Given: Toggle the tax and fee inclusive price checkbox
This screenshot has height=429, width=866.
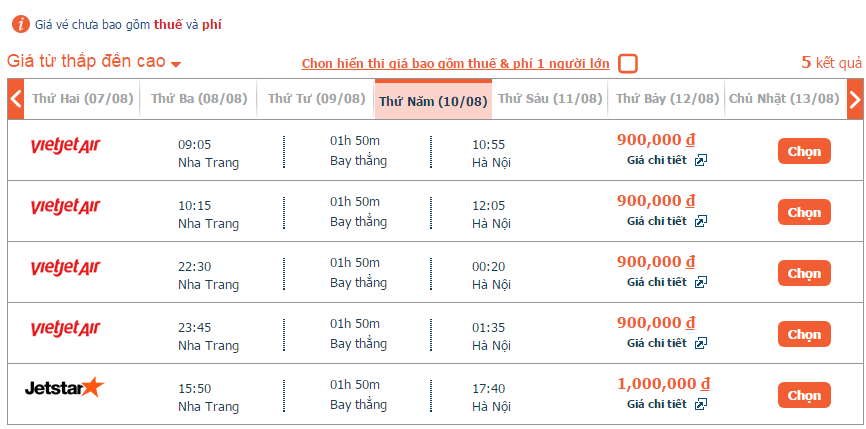Looking at the screenshot, I should pos(627,64).
